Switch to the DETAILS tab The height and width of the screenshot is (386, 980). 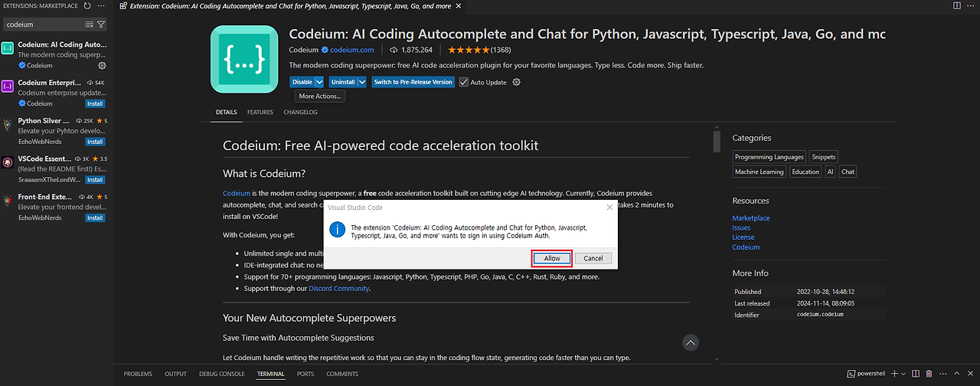226,112
